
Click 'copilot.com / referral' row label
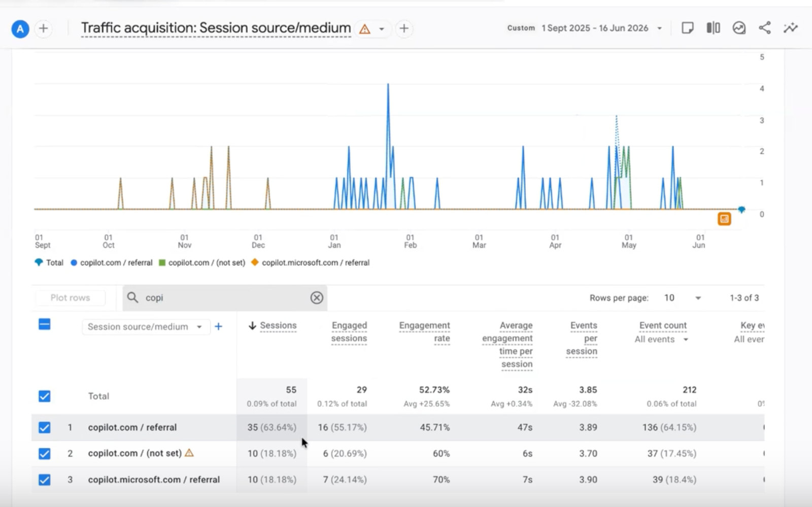(132, 427)
